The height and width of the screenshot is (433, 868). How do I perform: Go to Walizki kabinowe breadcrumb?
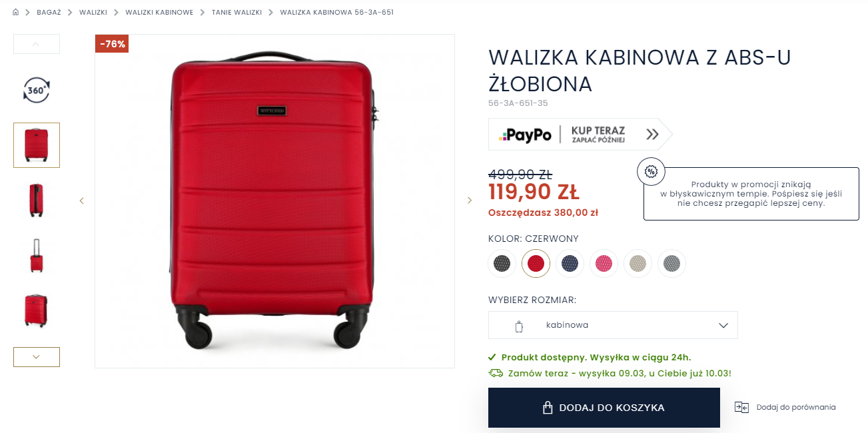click(x=159, y=13)
